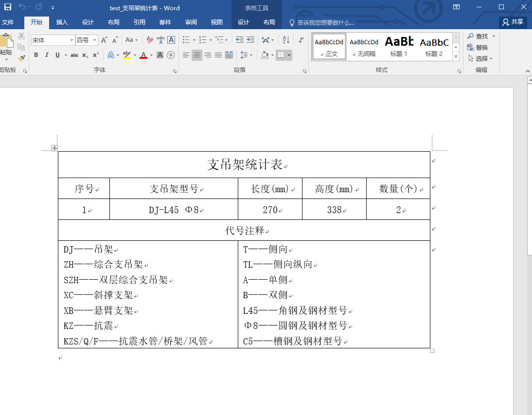Click the Format Painter brush icon
This screenshot has width=532, height=415.
click(x=21, y=58)
